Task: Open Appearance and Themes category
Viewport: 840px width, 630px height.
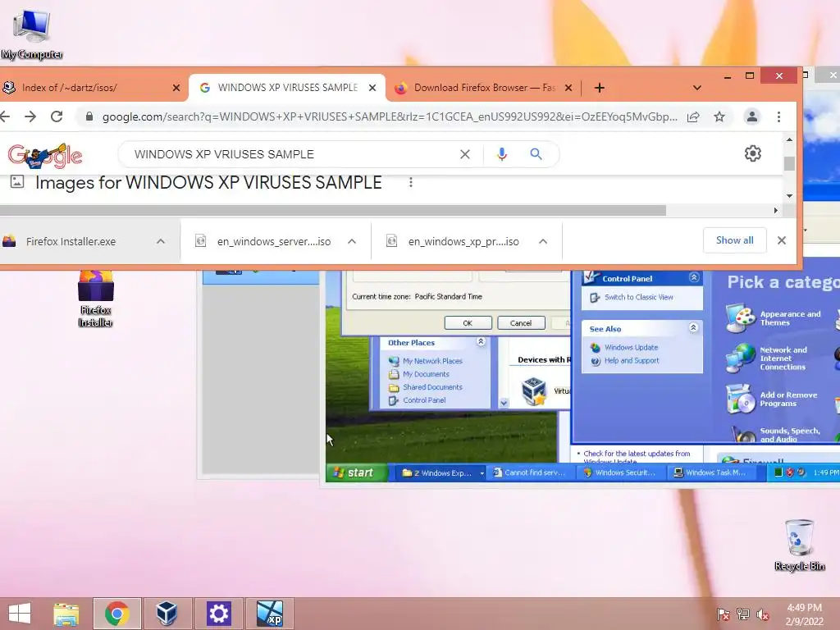Action: coord(774,317)
